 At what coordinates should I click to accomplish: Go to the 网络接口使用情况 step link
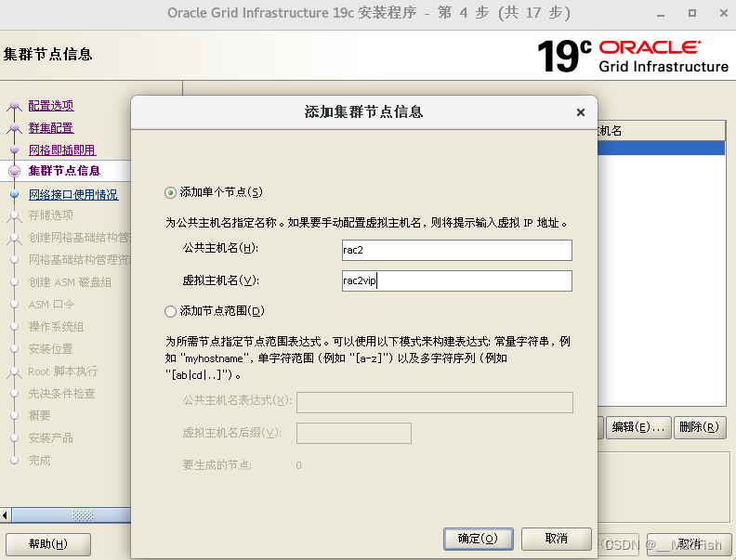(x=73, y=195)
